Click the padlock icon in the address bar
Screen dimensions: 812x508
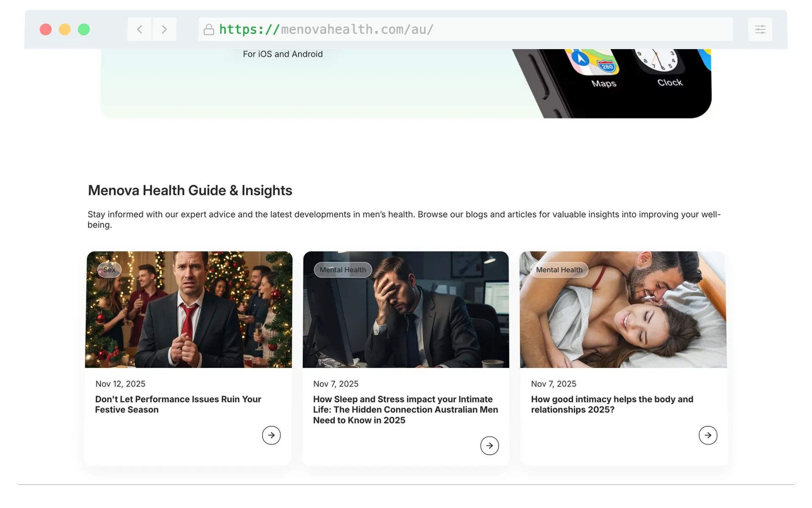pos(209,29)
